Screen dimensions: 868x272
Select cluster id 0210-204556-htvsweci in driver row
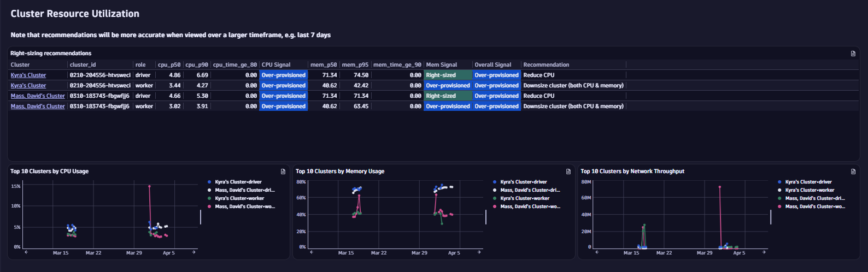point(100,75)
